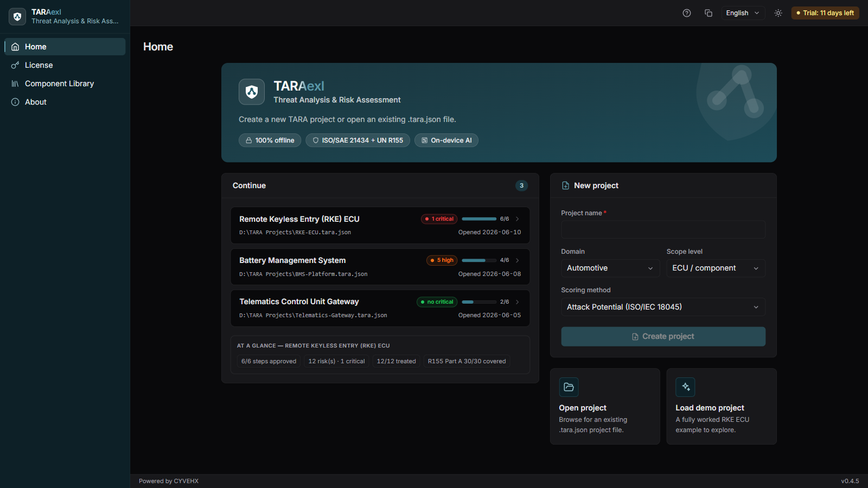Click Powered by CYVEHX footer text
Viewport: 868px width, 488px height.
pos(169,481)
